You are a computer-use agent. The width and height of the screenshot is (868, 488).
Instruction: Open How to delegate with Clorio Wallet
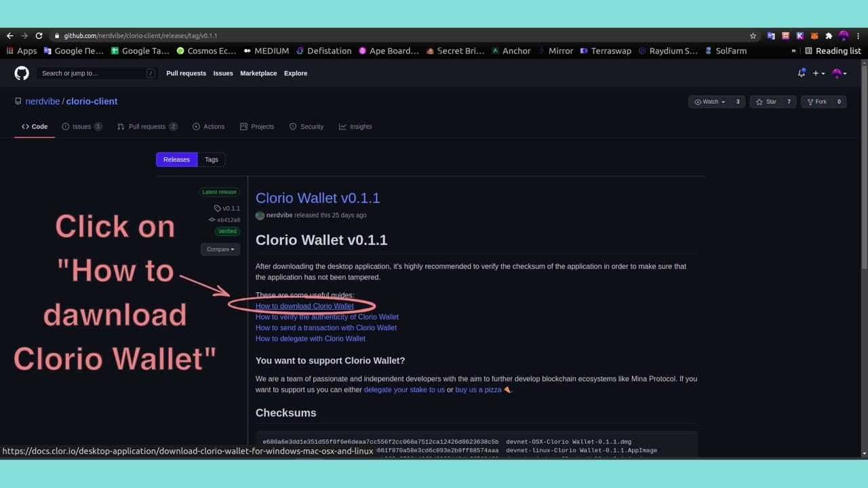pos(311,338)
